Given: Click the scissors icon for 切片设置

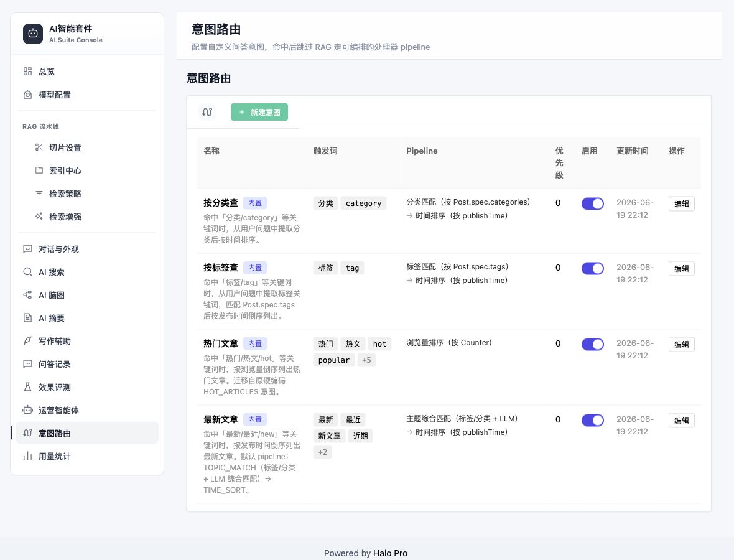Looking at the screenshot, I should pos(39,147).
